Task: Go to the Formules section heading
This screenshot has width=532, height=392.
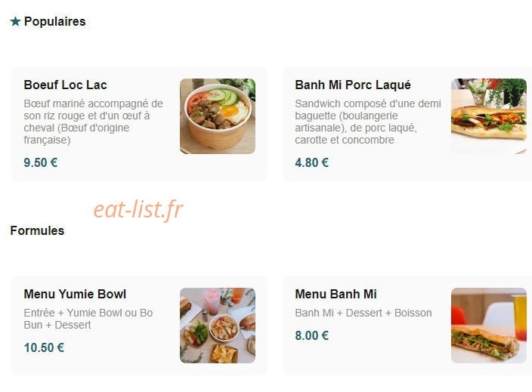Action: [x=37, y=231]
